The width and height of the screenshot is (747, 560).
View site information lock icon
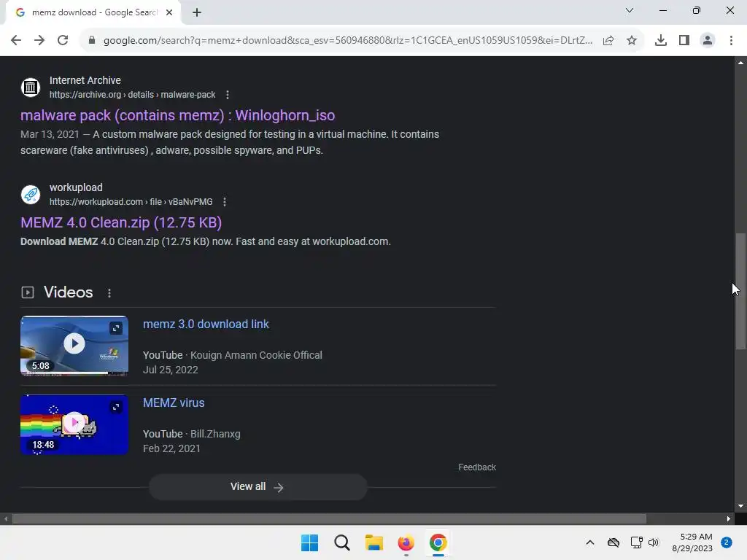pos(92,41)
